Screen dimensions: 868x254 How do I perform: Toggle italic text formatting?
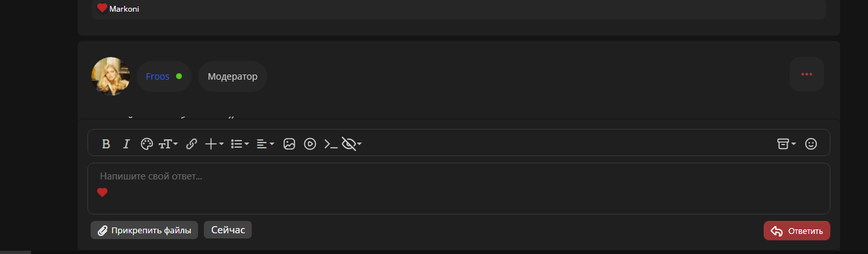(127, 144)
